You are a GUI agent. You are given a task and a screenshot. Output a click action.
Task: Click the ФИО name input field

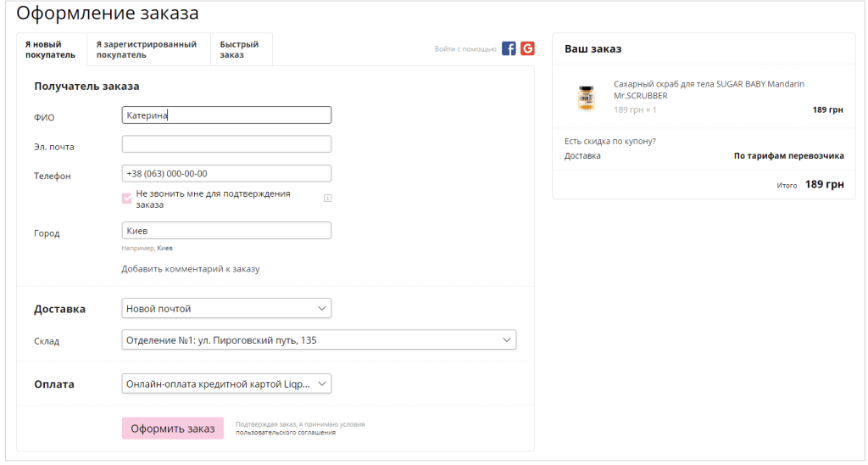pos(226,115)
